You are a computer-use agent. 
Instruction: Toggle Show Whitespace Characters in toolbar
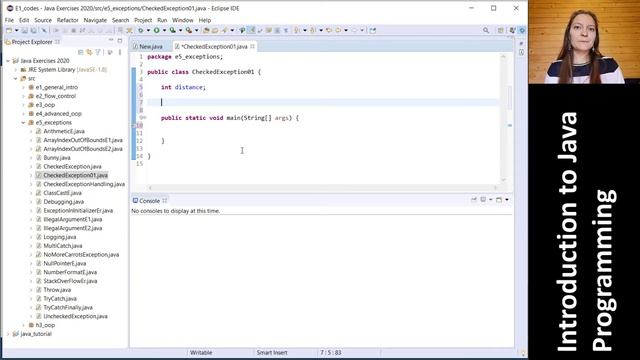tap(286, 30)
